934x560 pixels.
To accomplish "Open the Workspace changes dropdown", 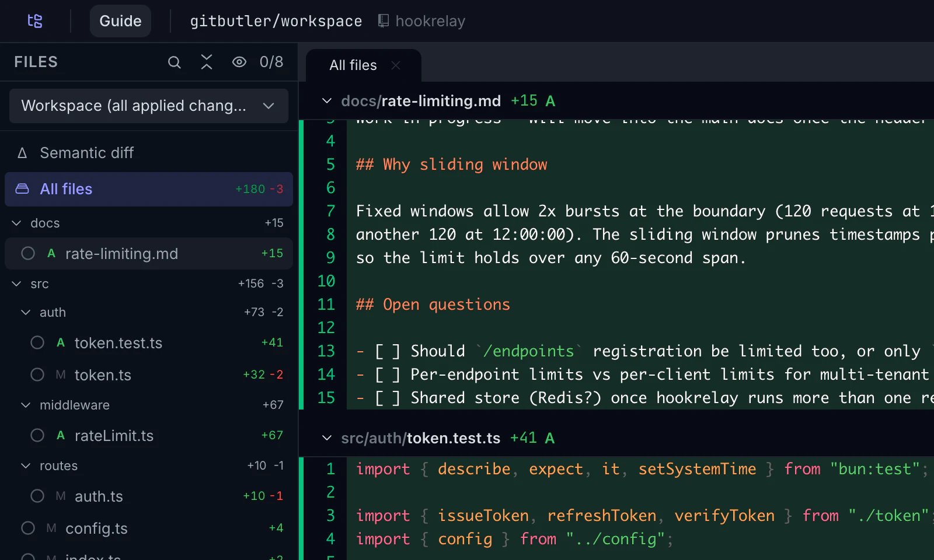I will tap(149, 106).
